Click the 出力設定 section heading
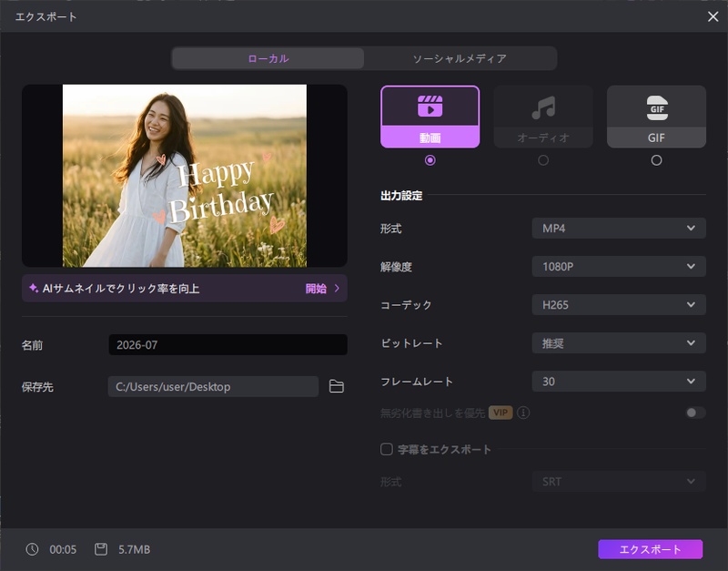Image resolution: width=728 pixels, height=571 pixels. point(401,196)
